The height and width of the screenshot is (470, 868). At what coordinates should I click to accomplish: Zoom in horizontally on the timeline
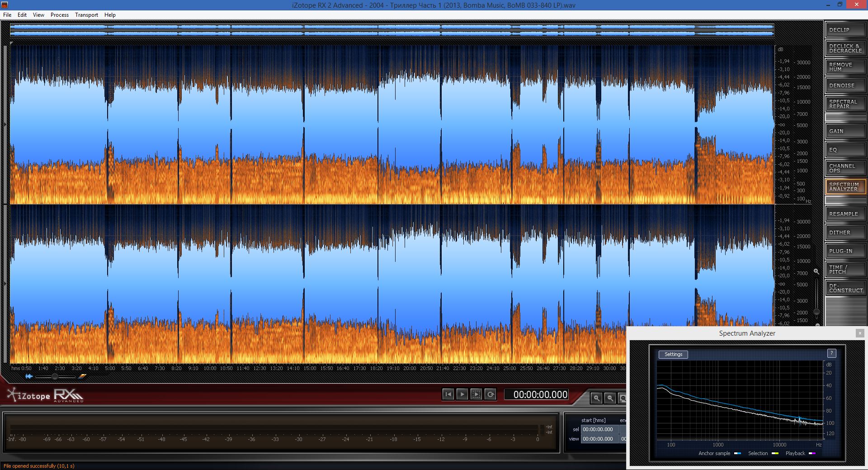pyautogui.click(x=597, y=398)
